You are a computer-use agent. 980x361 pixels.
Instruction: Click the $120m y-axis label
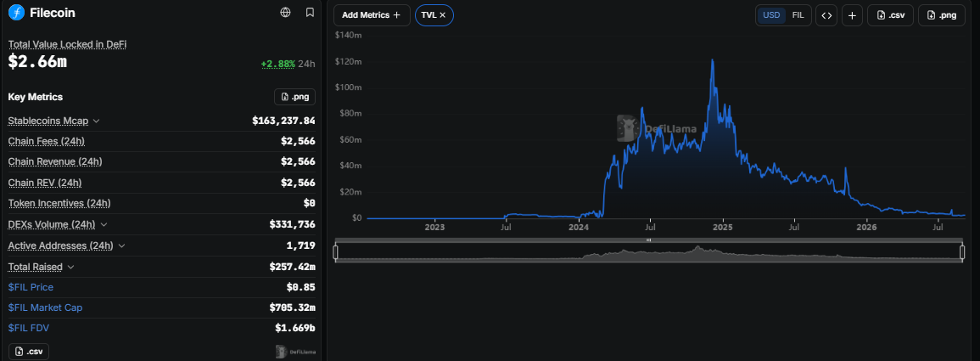pos(348,62)
